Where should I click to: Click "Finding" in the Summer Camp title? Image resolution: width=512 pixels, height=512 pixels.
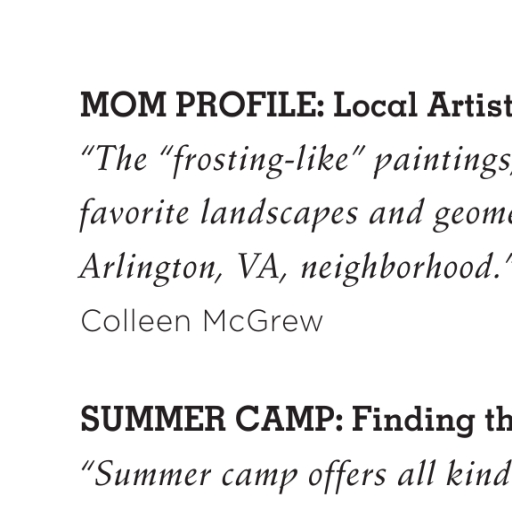click(x=414, y=421)
